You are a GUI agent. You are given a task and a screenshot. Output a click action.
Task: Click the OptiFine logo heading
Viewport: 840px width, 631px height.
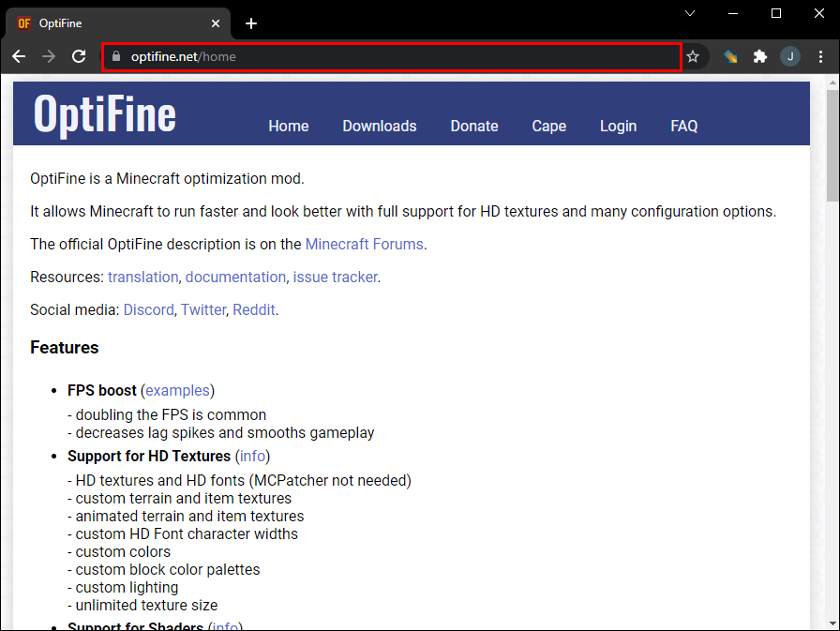click(x=105, y=113)
